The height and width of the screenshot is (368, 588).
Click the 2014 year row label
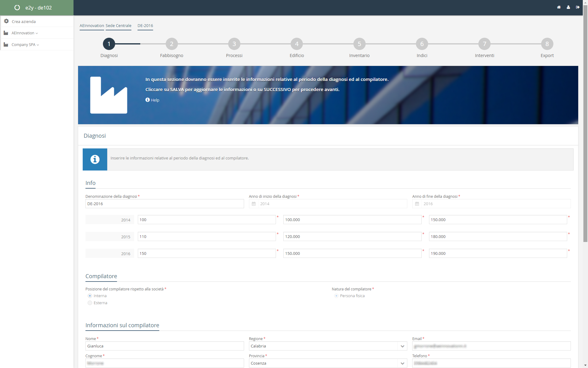tap(110, 220)
